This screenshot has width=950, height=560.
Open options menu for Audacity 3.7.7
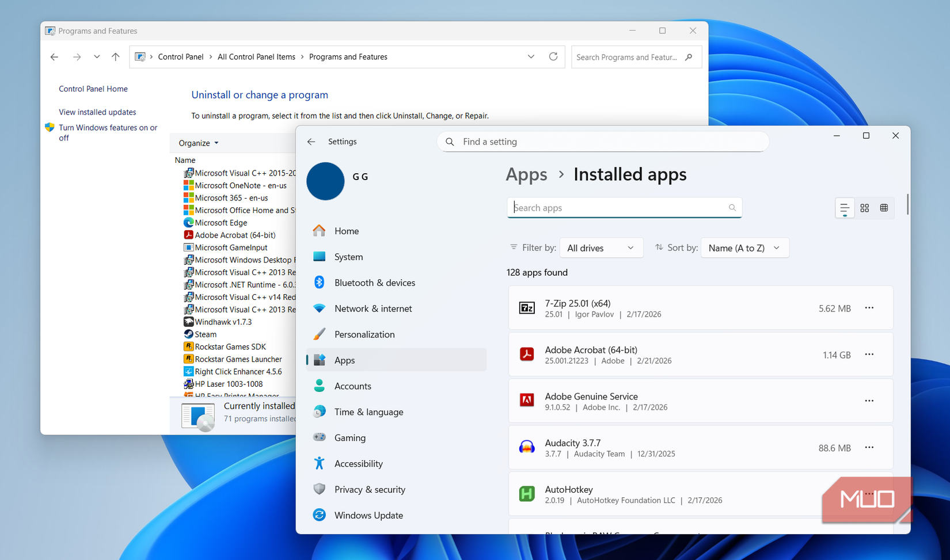[x=869, y=447]
